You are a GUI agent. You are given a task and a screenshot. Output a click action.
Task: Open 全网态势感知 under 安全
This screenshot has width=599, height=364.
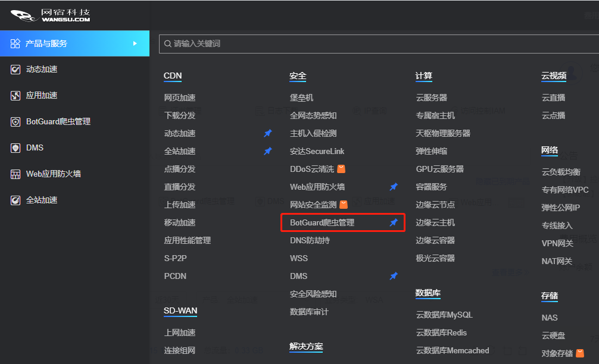313,115
